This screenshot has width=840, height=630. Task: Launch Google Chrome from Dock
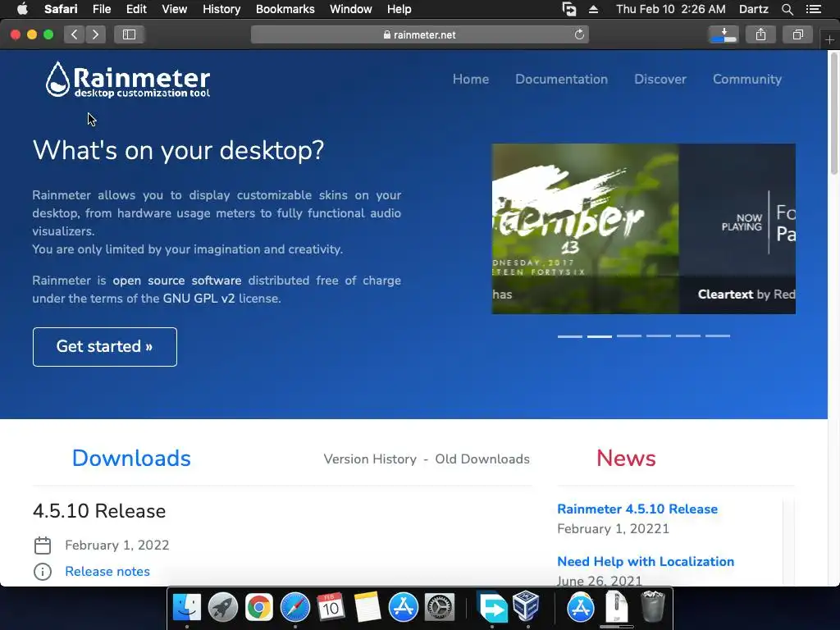(x=258, y=607)
